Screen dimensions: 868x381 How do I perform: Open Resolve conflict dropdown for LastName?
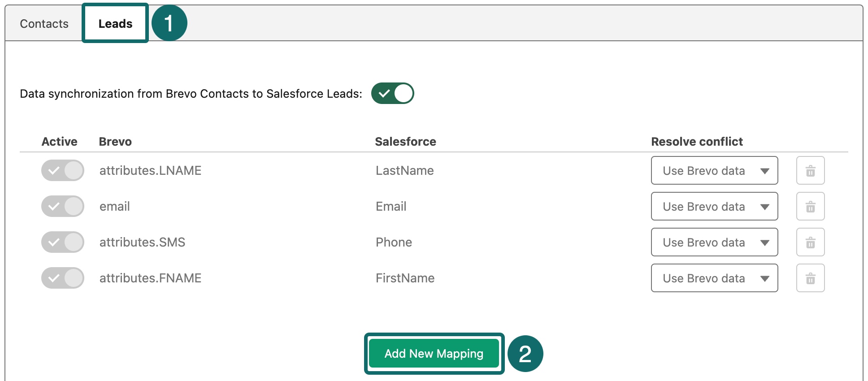(x=714, y=170)
